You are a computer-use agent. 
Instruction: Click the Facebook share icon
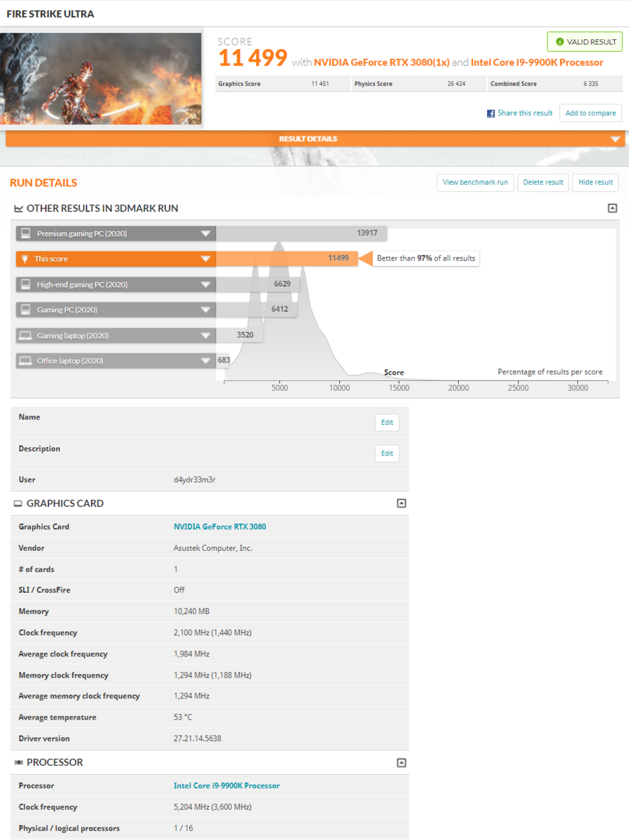pos(491,113)
